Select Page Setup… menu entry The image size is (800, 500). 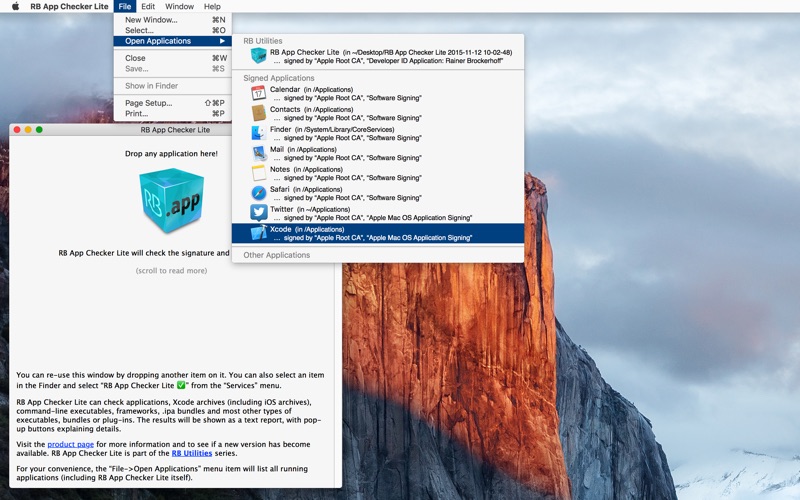pyautogui.click(x=148, y=103)
